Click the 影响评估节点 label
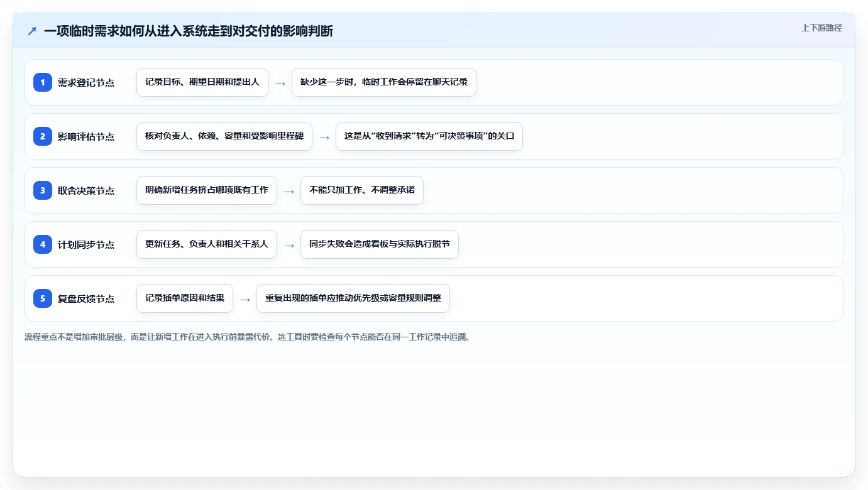868x490 pixels. click(86, 136)
